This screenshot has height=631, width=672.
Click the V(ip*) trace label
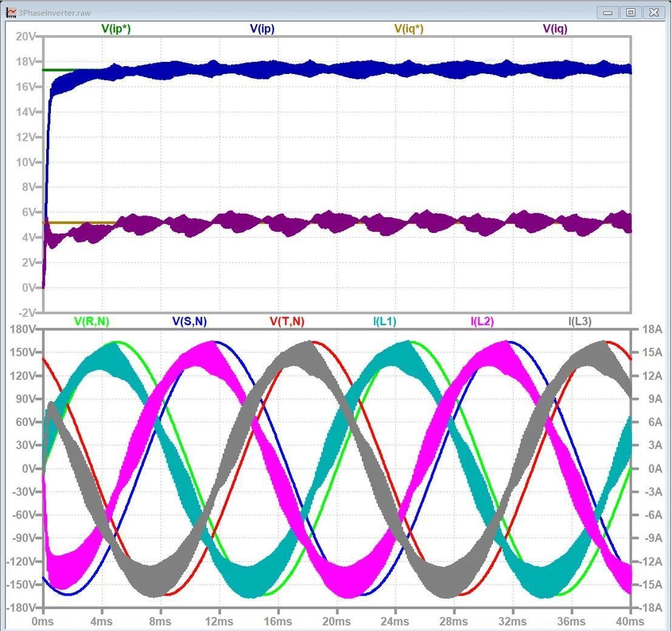tap(116, 29)
